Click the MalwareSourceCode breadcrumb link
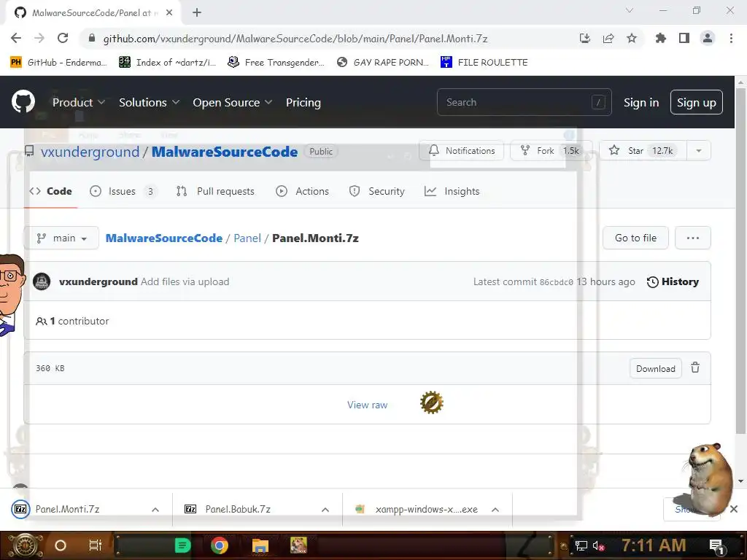747x560 pixels. pyautogui.click(x=164, y=238)
